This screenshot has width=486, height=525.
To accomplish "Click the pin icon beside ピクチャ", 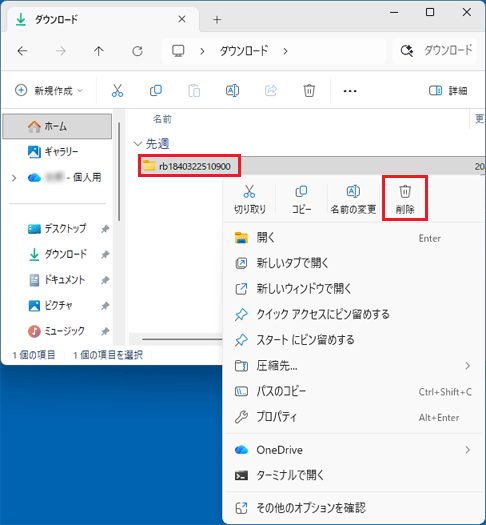I will tap(105, 306).
